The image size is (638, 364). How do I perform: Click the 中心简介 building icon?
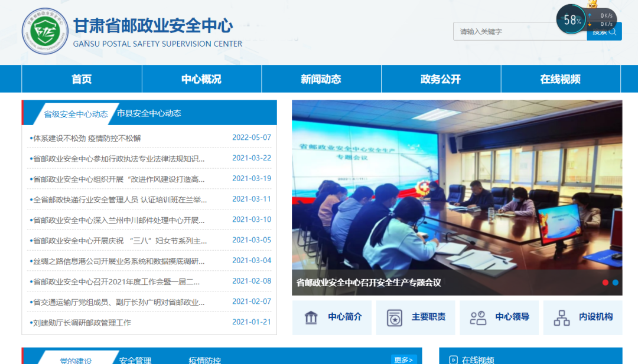tap(311, 317)
